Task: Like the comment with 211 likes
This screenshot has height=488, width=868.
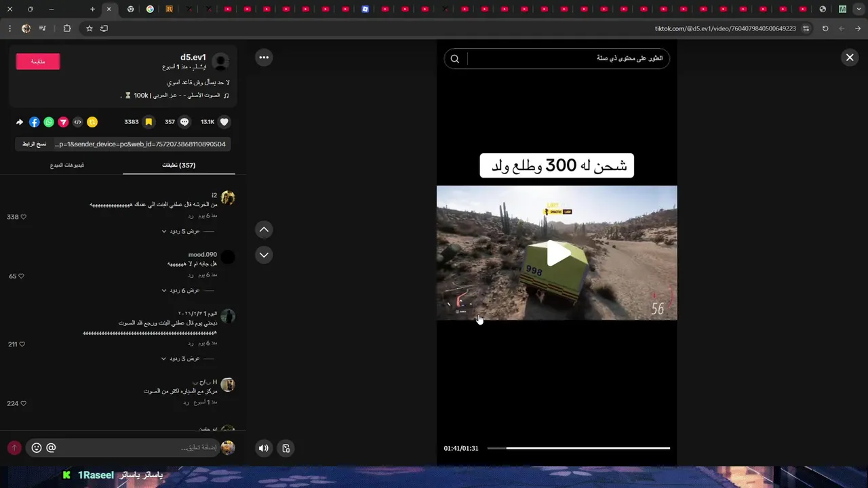Action: [22, 344]
